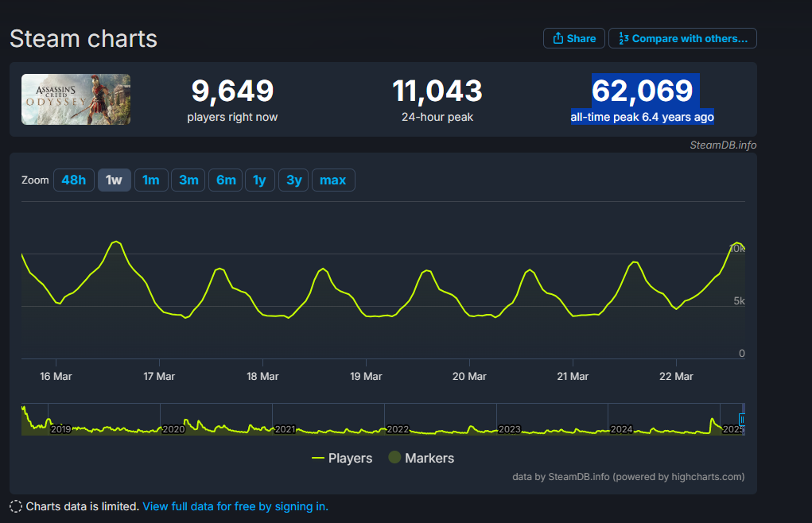The image size is (812, 523).
Task: Choose the 3m zoom option
Action: point(188,180)
